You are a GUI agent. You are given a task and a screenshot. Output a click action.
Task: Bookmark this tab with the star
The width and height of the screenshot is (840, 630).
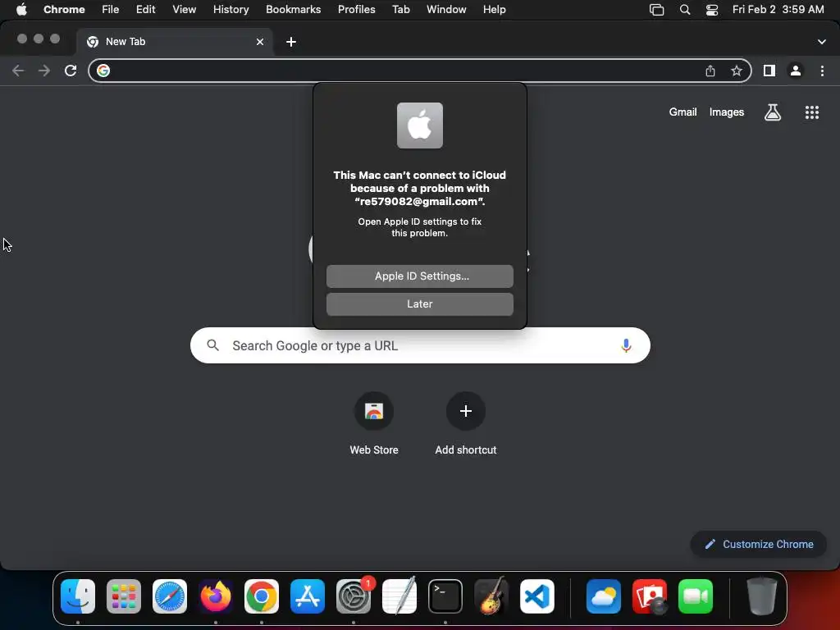click(737, 71)
